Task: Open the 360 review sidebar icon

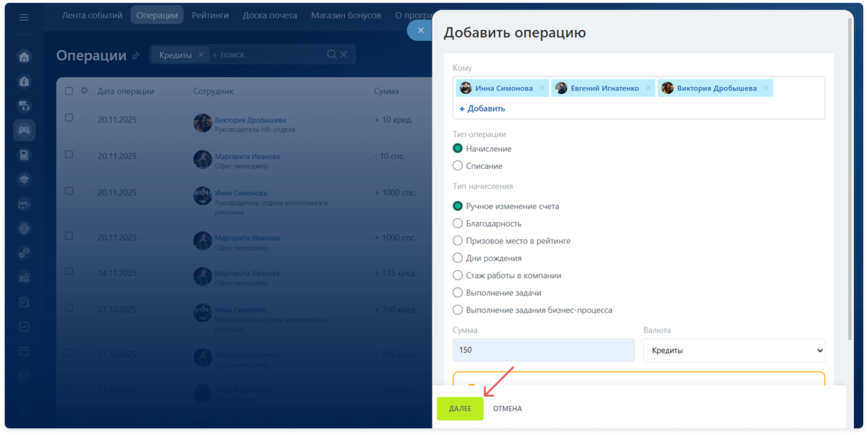Action: click(24, 204)
